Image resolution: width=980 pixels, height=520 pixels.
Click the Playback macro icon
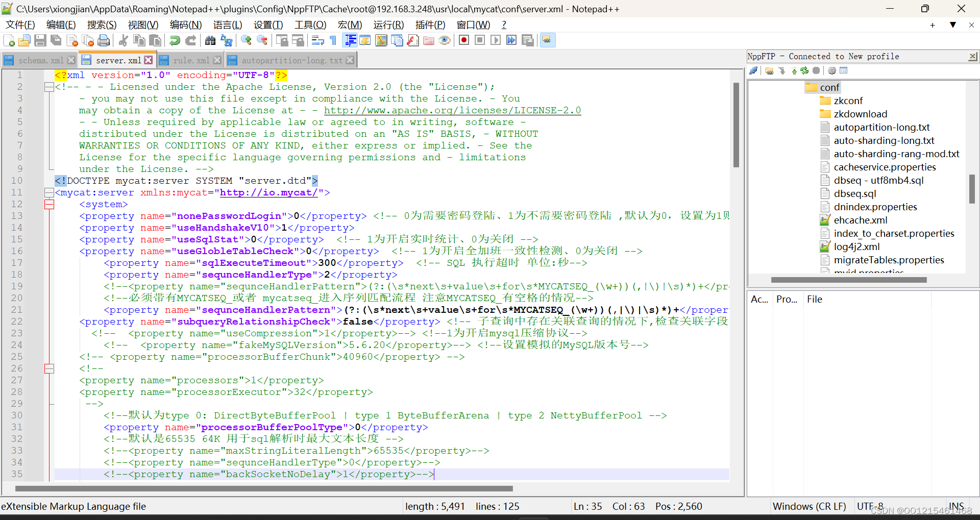point(496,40)
